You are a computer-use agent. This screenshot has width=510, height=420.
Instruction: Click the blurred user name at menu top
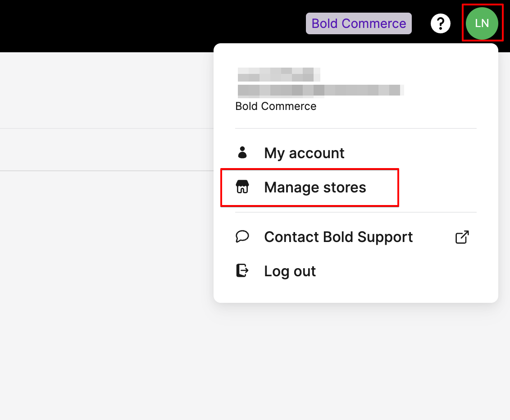click(277, 75)
